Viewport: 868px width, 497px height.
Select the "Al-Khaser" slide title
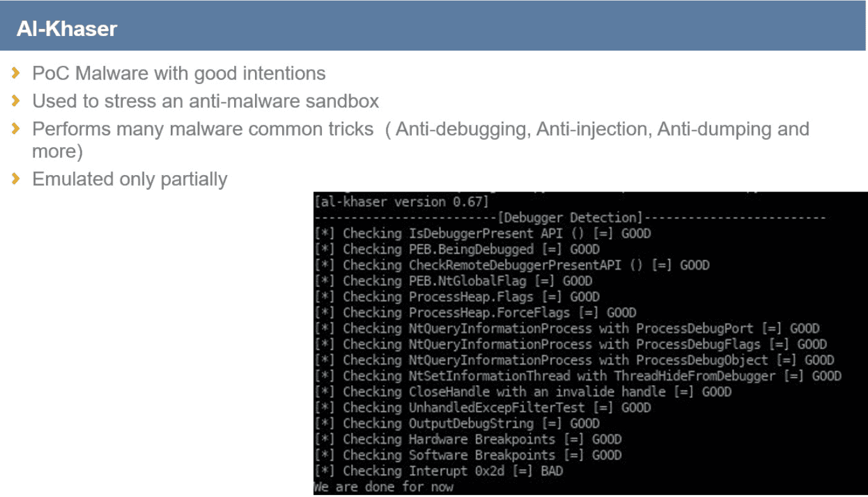pos(66,28)
